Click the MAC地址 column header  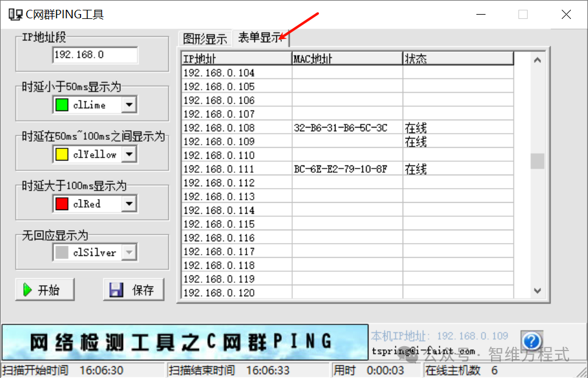point(346,59)
